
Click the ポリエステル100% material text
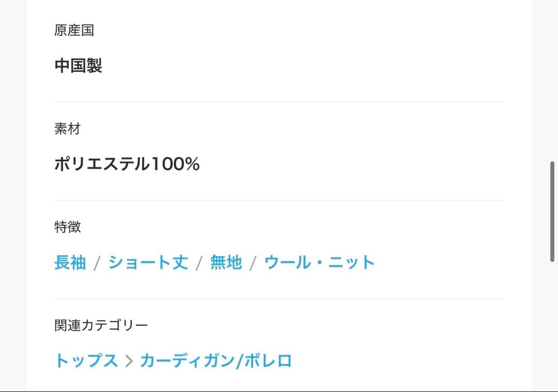point(127,164)
